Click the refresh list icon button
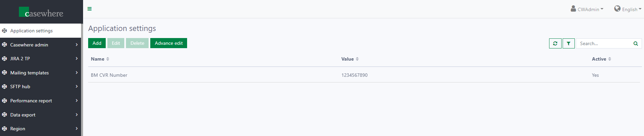The image size is (644, 136). point(555,43)
